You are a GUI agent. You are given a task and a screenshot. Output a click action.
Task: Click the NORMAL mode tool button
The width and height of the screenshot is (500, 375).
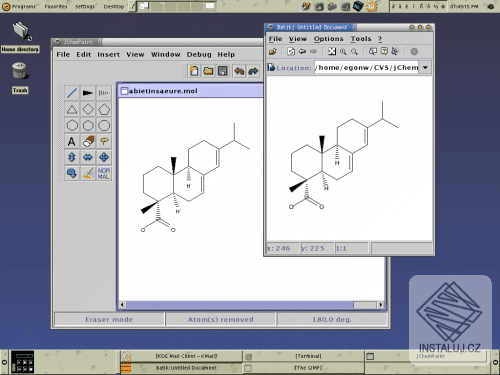(x=104, y=173)
